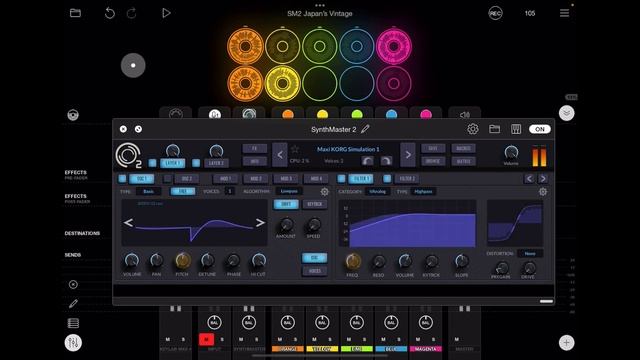
Task: Toggle the OSC 1 enable checkbox
Action: (x=122, y=178)
